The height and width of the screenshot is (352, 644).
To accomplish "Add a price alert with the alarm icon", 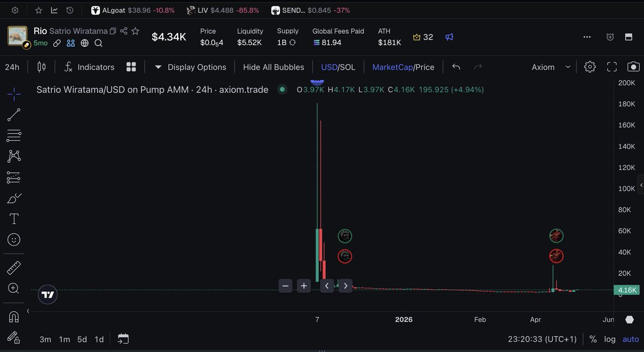I will (x=610, y=37).
